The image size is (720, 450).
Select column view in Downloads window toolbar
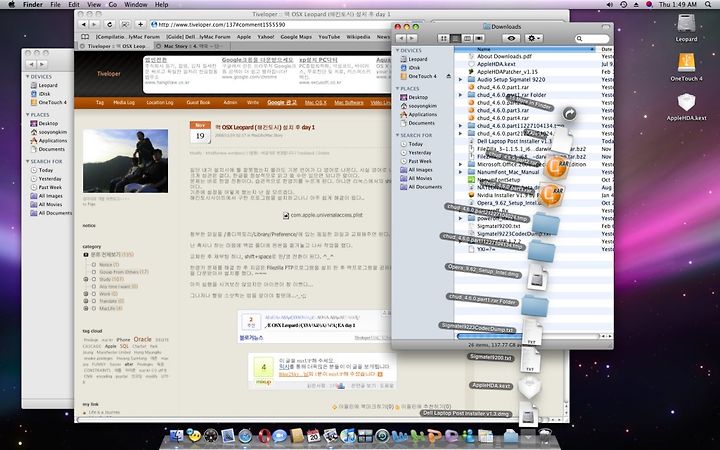coord(467,39)
